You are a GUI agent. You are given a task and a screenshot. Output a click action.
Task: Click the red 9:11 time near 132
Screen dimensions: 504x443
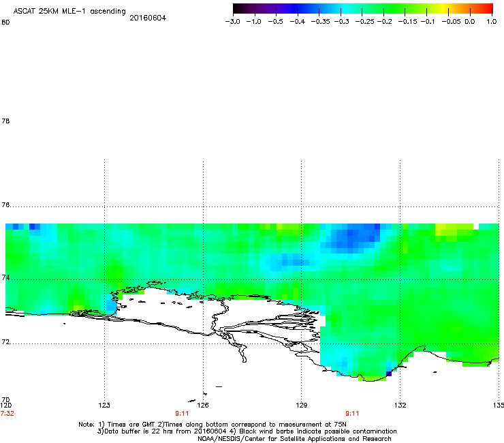tap(352, 414)
